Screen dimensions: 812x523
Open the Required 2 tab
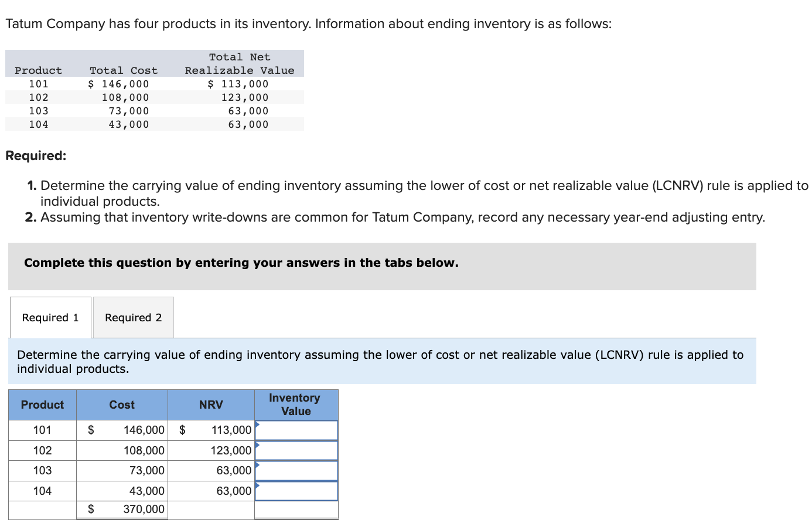coord(134,317)
